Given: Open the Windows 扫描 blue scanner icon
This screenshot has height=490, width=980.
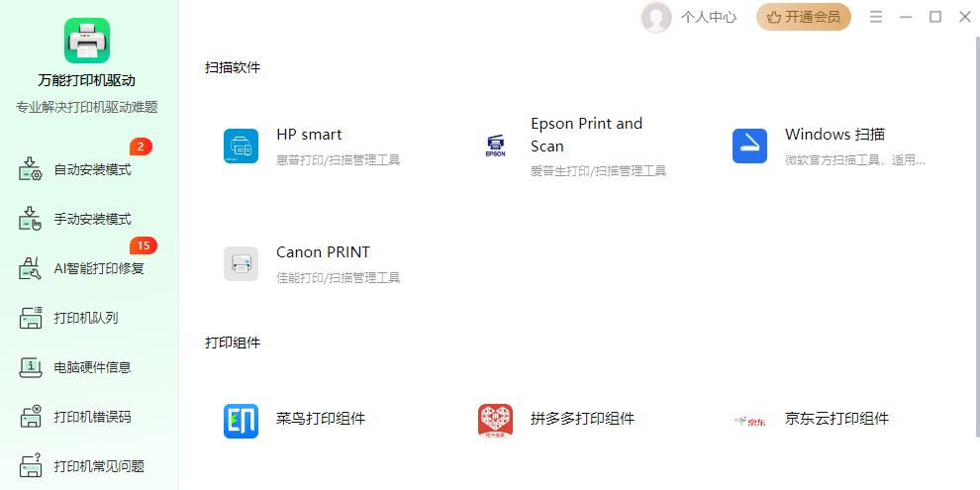Looking at the screenshot, I should point(749,147).
